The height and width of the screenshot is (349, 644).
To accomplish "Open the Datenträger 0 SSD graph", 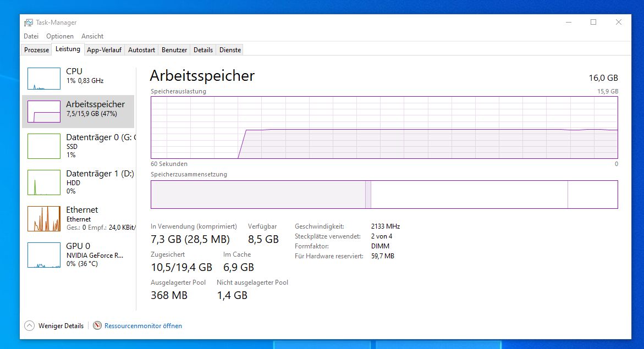I will pyautogui.click(x=44, y=146).
